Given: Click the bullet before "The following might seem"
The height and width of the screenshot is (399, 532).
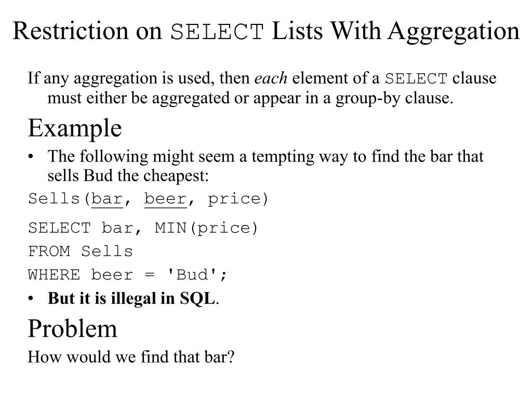Looking at the screenshot, I should [33, 157].
